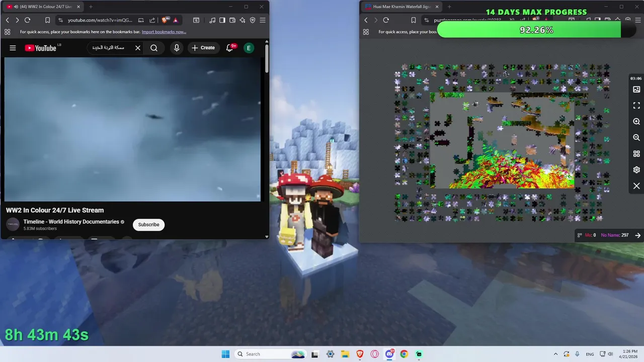Screen dimensions: 644x362
Task: Share the YouTube page from address bar
Action: (152, 20)
